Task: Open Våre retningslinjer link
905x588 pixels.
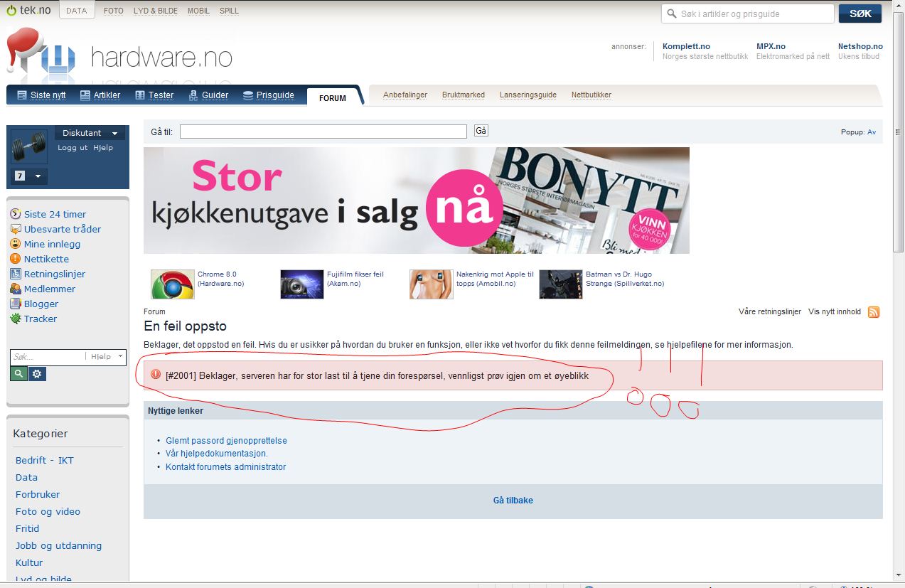Action: (x=770, y=311)
